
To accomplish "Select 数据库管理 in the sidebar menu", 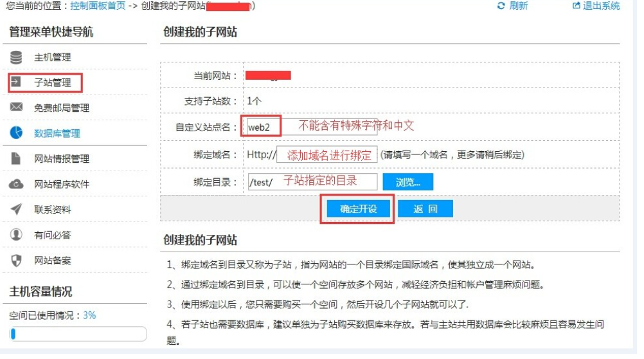I will point(57,133).
